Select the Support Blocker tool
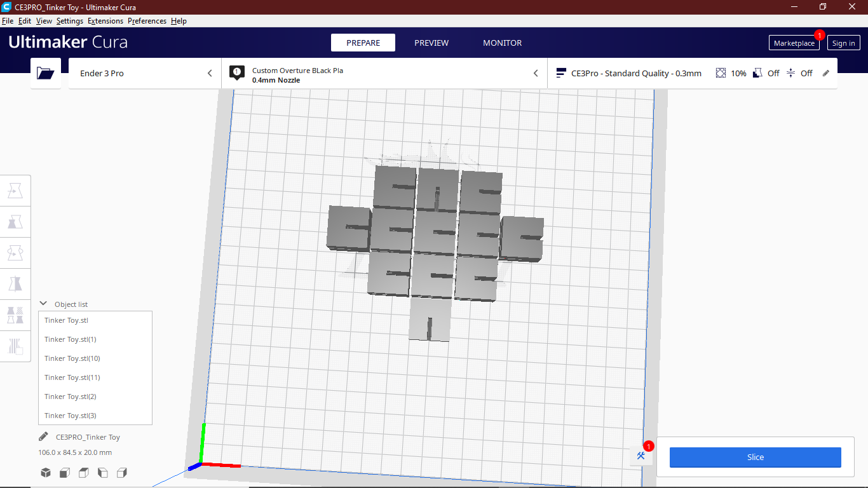This screenshot has height=488, width=868. pyautogui.click(x=15, y=346)
